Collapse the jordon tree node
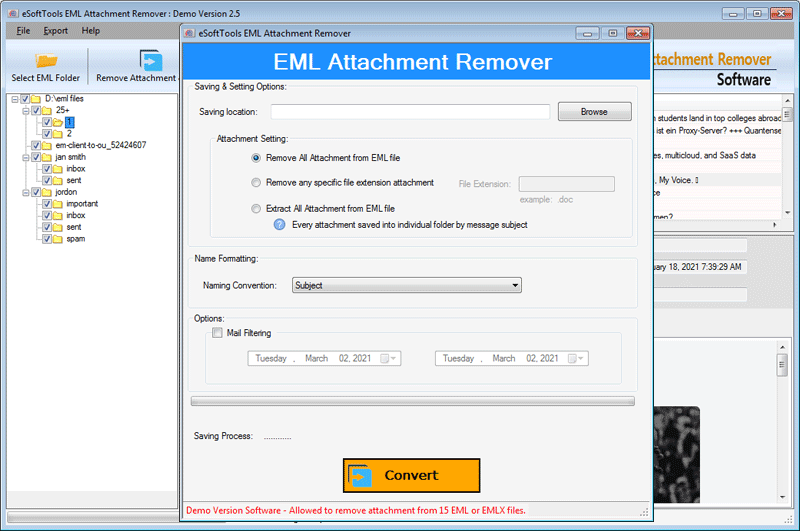800x531 pixels. [26, 193]
